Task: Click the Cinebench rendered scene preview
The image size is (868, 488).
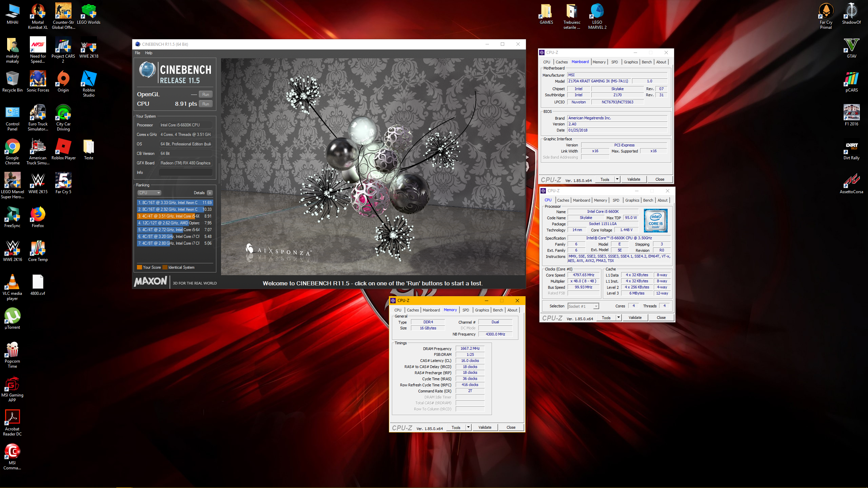Action: pos(373,166)
